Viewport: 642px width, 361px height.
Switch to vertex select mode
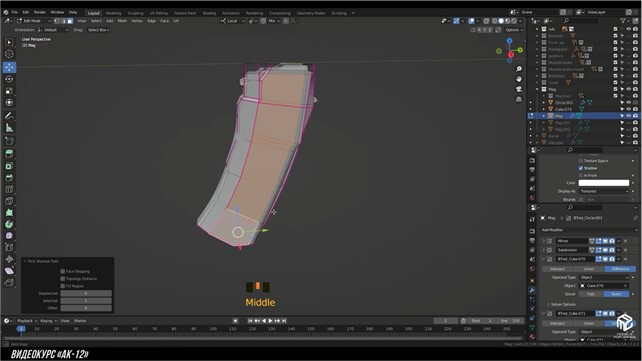(x=57, y=21)
